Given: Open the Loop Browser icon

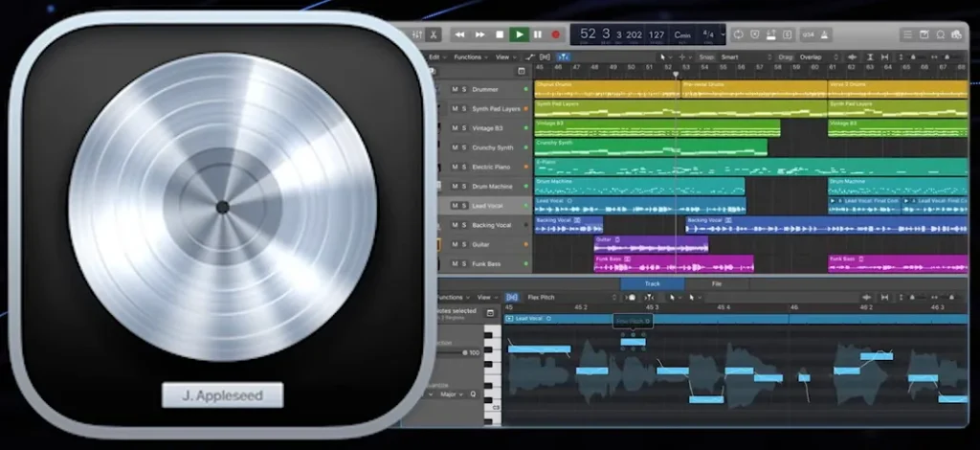Looking at the screenshot, I should (x=940, y=35).
